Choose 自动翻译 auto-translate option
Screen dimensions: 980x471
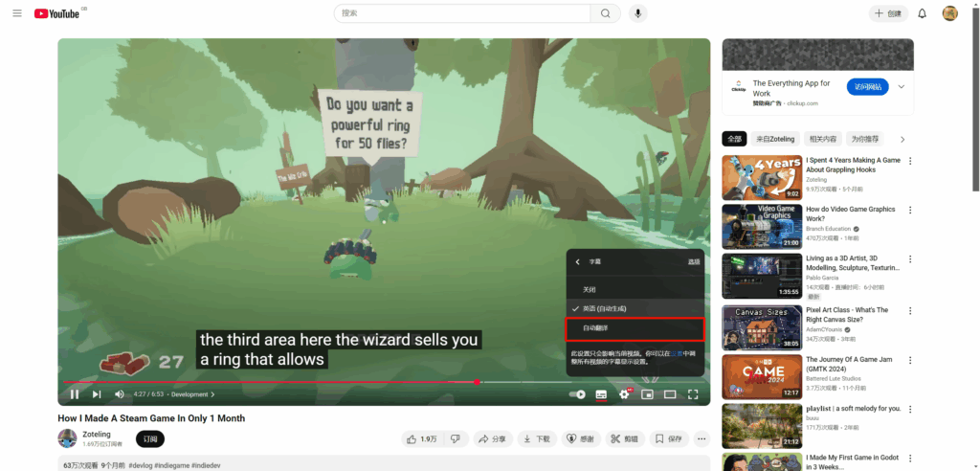pos(635,328)
